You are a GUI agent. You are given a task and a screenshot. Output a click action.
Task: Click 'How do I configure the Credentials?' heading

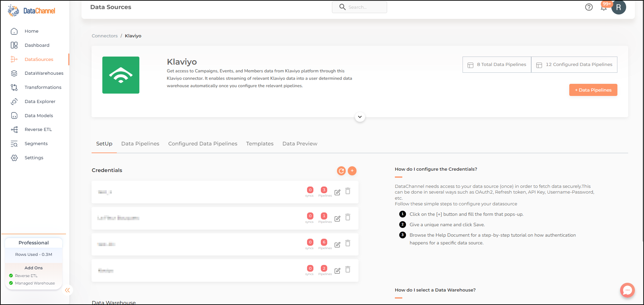pos(436,169)
